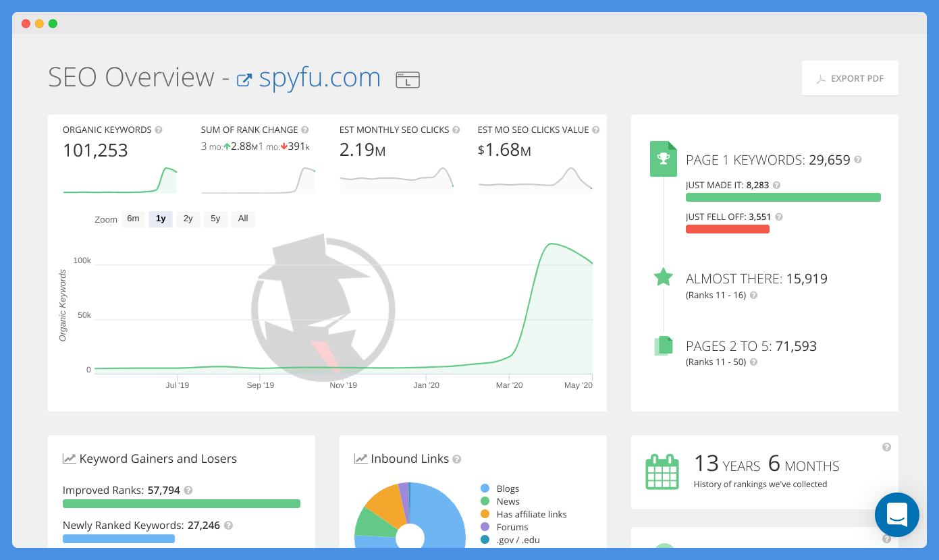Set chart zoom to All
Image resolution: width=939 pixels, height=560 pixels.
tap(243, 219)
